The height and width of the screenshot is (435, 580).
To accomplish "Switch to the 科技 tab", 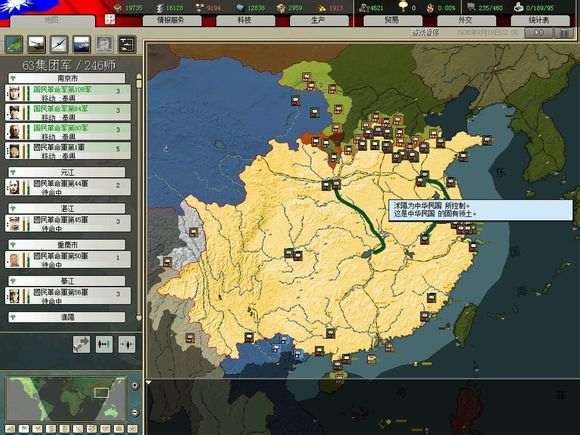I will coord(245,20).
